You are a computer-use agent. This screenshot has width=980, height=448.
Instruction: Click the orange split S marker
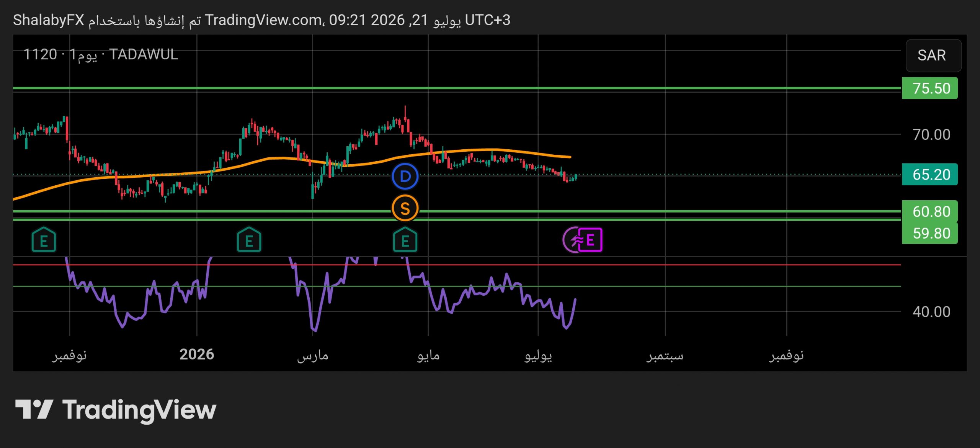(x=405, y=208)
